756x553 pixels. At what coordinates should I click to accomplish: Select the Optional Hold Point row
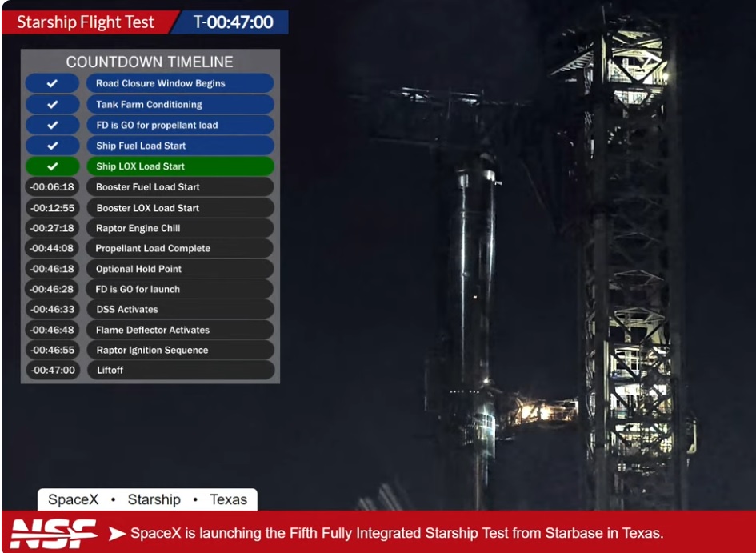coord(180,269)
